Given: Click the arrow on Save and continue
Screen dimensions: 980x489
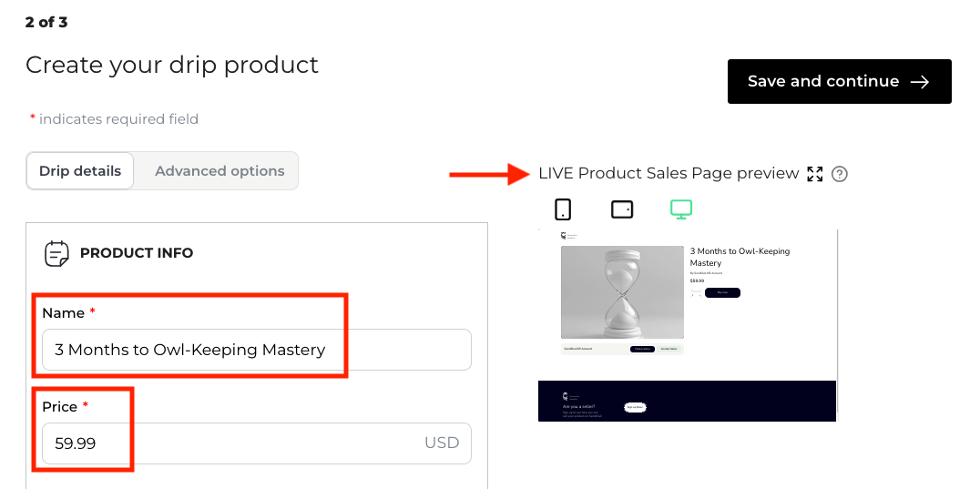Looking at the screenshot, I should point(920,82).
